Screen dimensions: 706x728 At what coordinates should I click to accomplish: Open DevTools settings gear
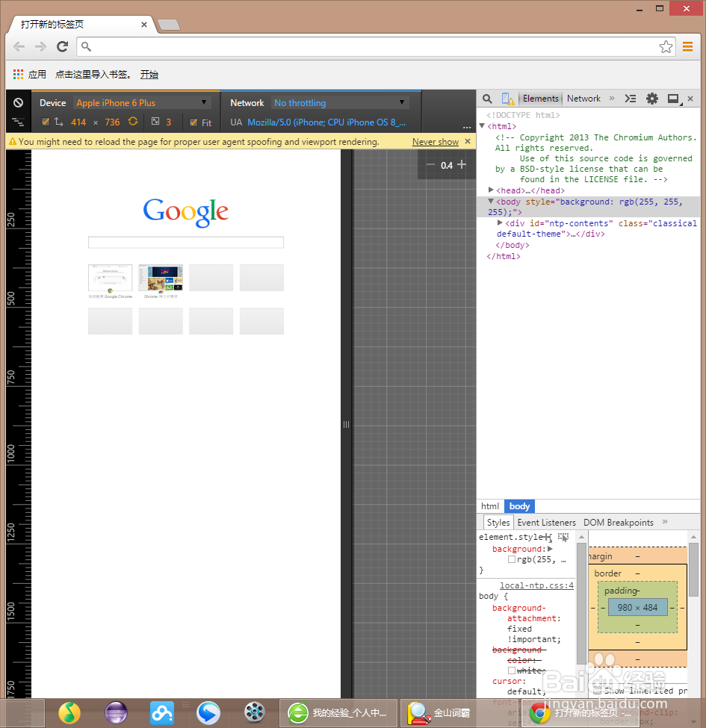[652, 99]
